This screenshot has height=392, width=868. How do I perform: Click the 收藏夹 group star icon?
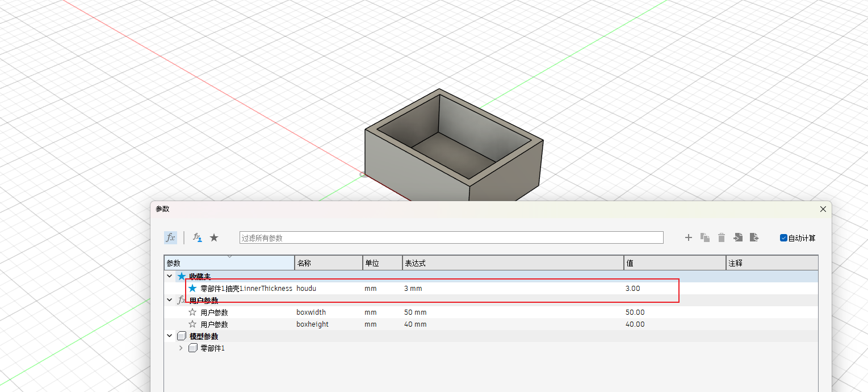tap(182, 276)
